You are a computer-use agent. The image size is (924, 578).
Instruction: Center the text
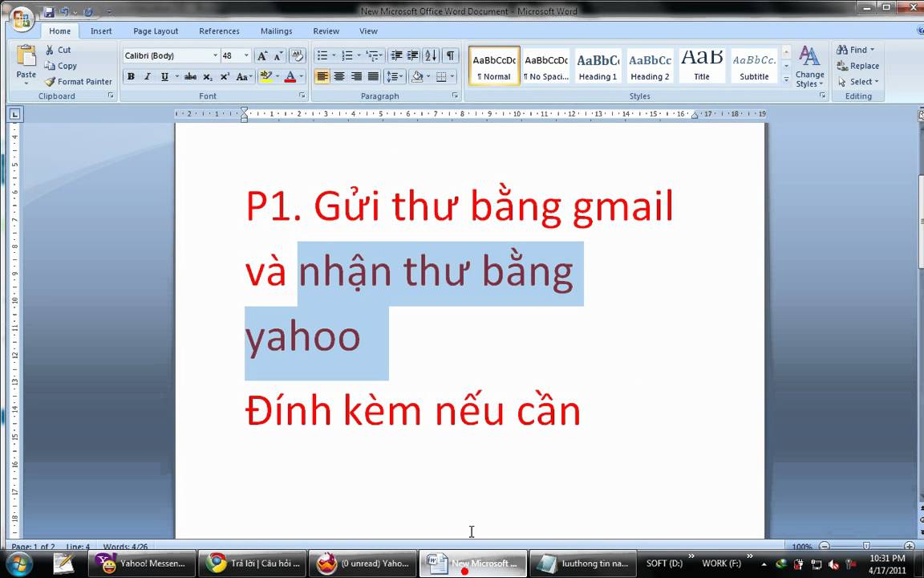pos(338,77)
